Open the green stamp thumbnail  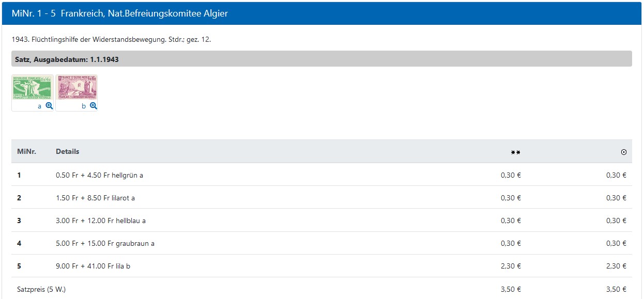[33, 88]
